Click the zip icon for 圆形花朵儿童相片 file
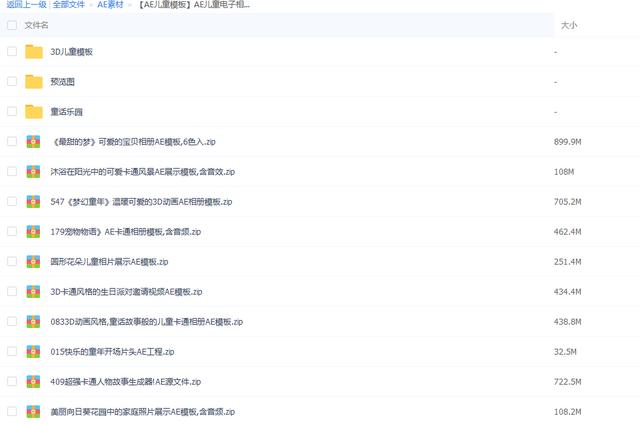The image size is (640, 424). click(x=33, y=262)
